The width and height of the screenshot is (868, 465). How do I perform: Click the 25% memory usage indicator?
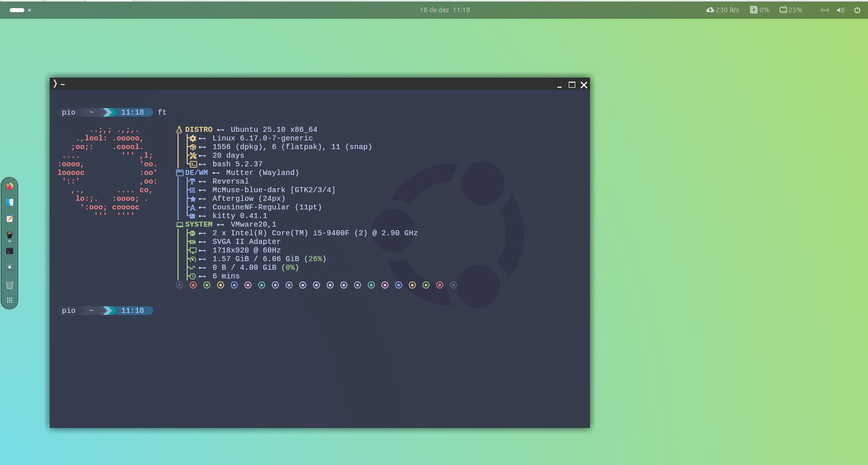pos(790,10)
